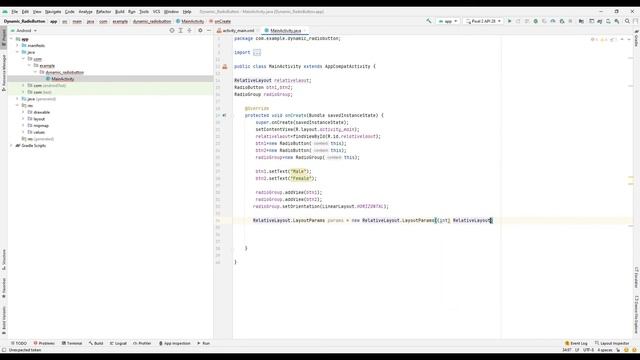
Task: Open the Refactor menu
Action: 103,11
